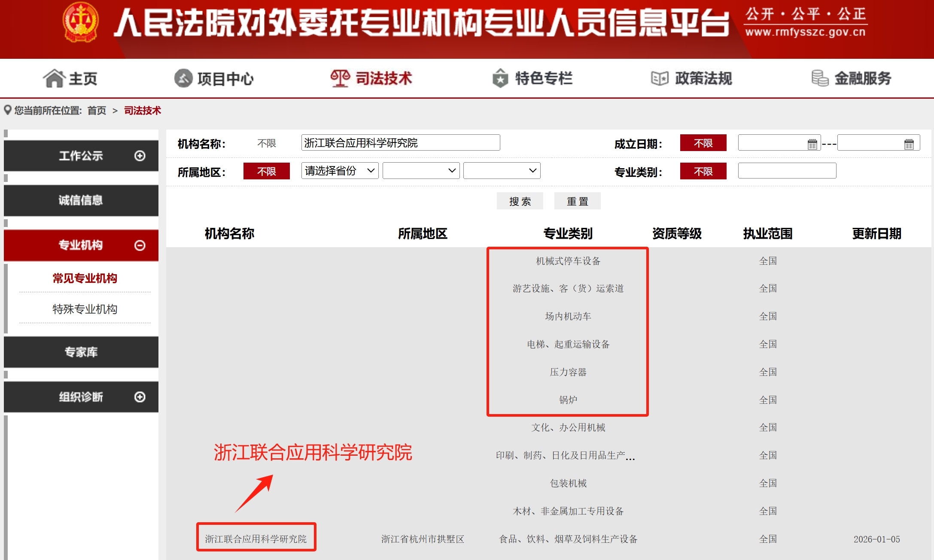Switch to the 司法技术 navigation tab
934x560 pixels.
(383, 78)
